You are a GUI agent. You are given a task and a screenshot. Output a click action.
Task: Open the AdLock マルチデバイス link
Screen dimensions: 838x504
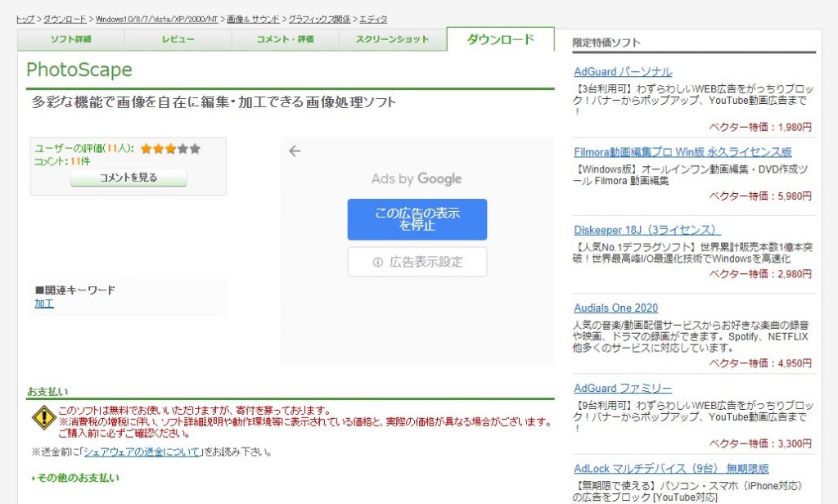[671, 469]
